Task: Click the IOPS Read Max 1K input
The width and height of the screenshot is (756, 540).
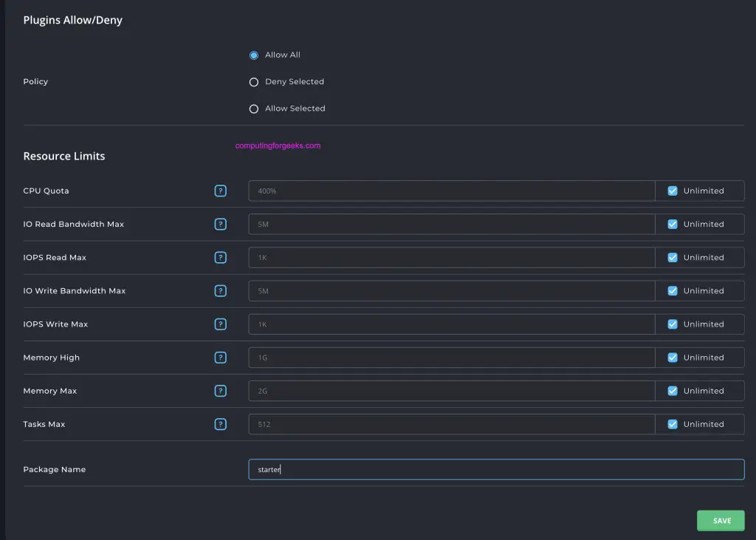Action: (x=452, y=257)
